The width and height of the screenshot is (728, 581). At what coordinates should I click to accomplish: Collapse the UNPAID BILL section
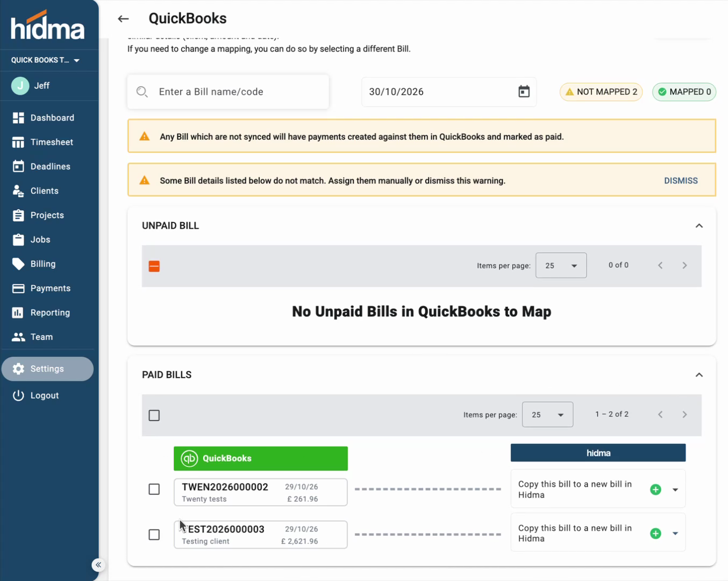[x=699, y=226]
